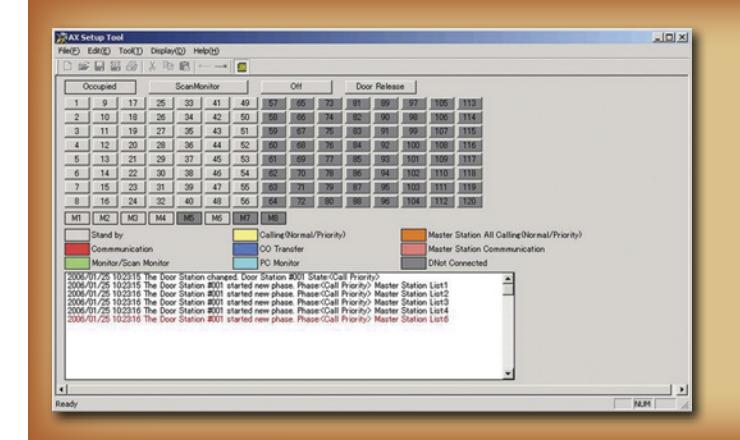Select door station 25
Image resolution: width=740 pixels, height=440 pixels.
(x=161, y=103)
